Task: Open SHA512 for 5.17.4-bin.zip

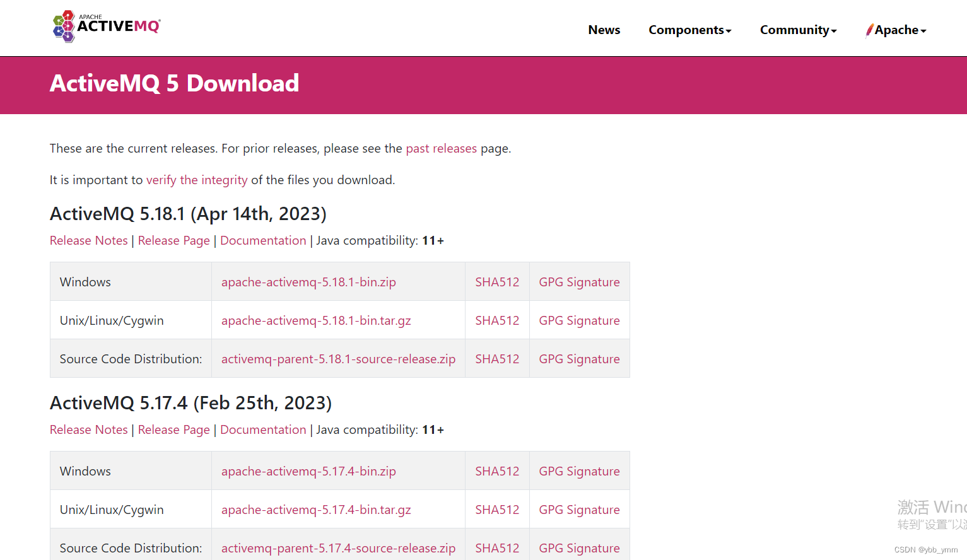Action: click(497, 471)
